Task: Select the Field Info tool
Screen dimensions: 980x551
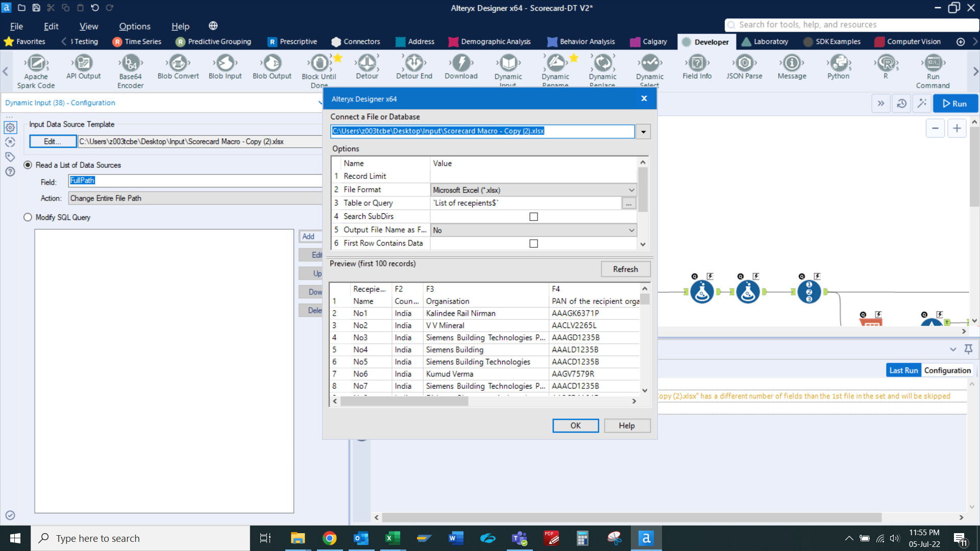Action: pyautogui.click(x=697, y=63)
